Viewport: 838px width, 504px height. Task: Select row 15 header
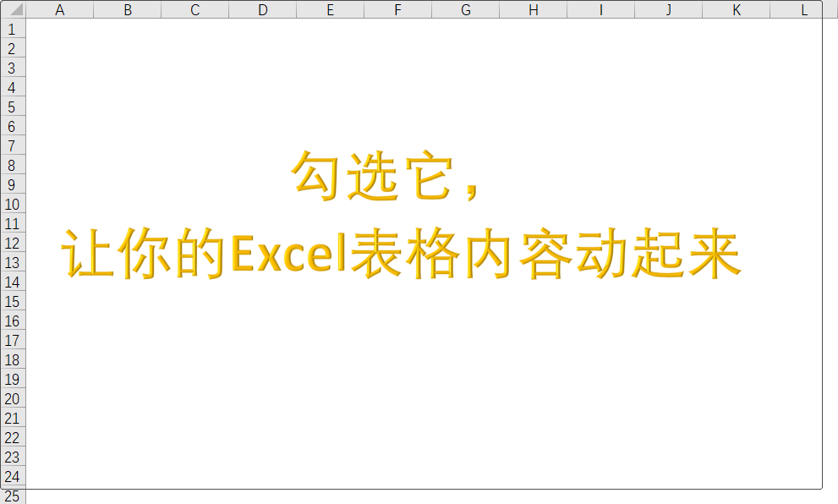pos(13,301)
